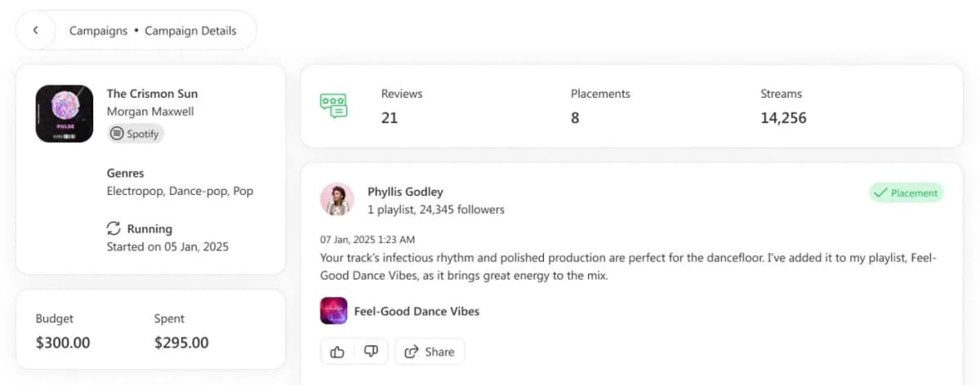980x385 pixels.
Task: Click the thumbs up button
Action: pos(337,352)
